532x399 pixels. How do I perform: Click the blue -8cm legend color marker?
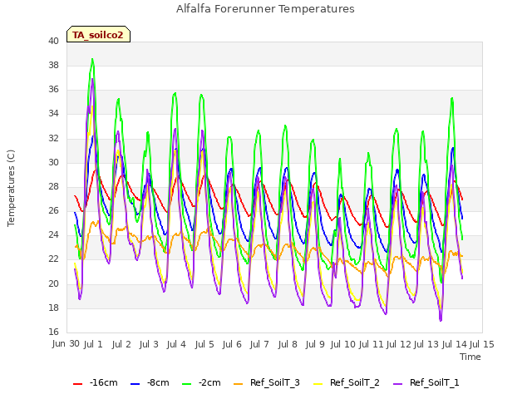[x=135, y=384]
